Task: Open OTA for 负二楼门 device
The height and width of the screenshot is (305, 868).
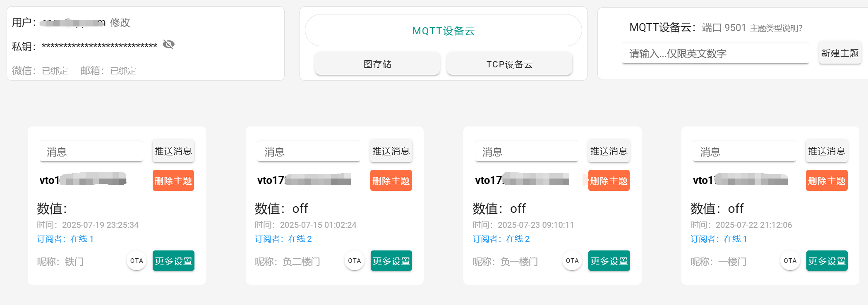Action: [355, 261]
